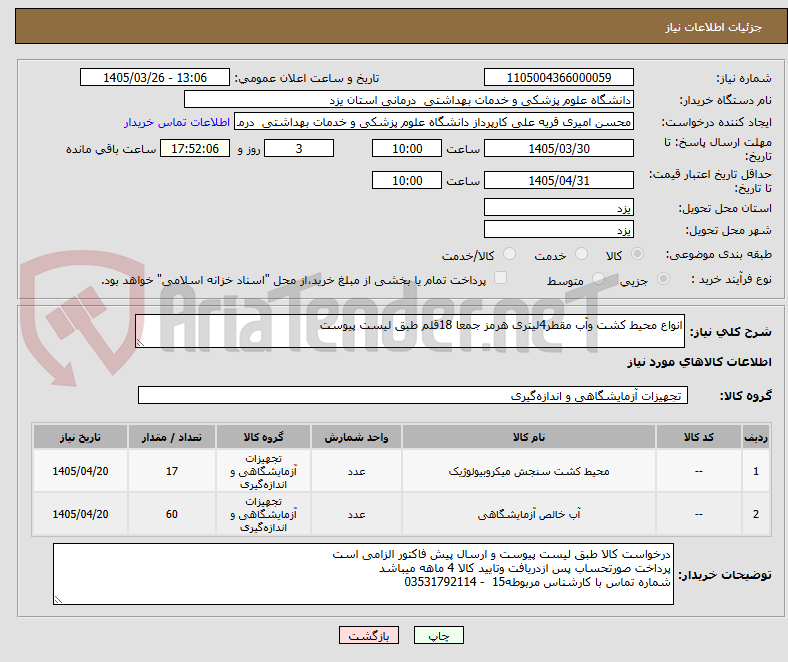
Task: Toggle the اسناد خزانه اسلامی payment checkbox
Action: (500, 278)
